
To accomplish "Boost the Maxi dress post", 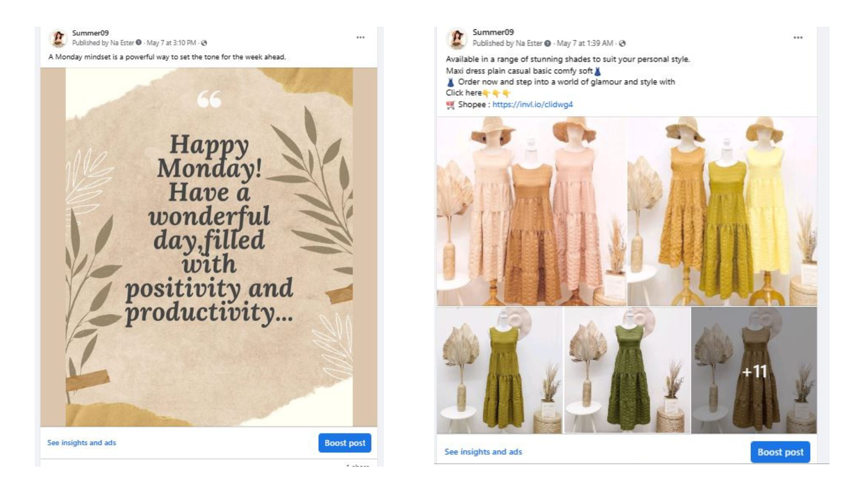I will pyautogui.click(x=780, y=452).
